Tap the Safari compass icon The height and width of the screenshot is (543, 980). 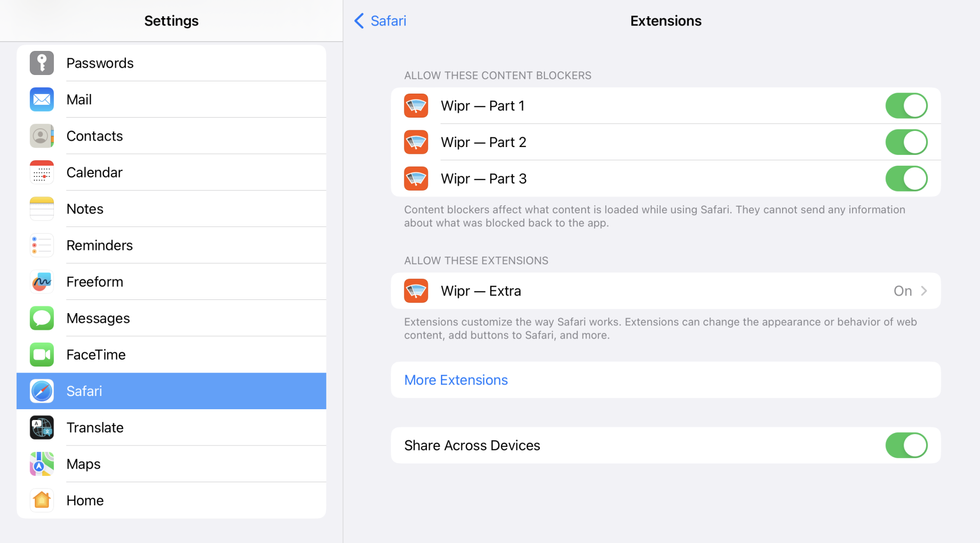coord(42,391)
